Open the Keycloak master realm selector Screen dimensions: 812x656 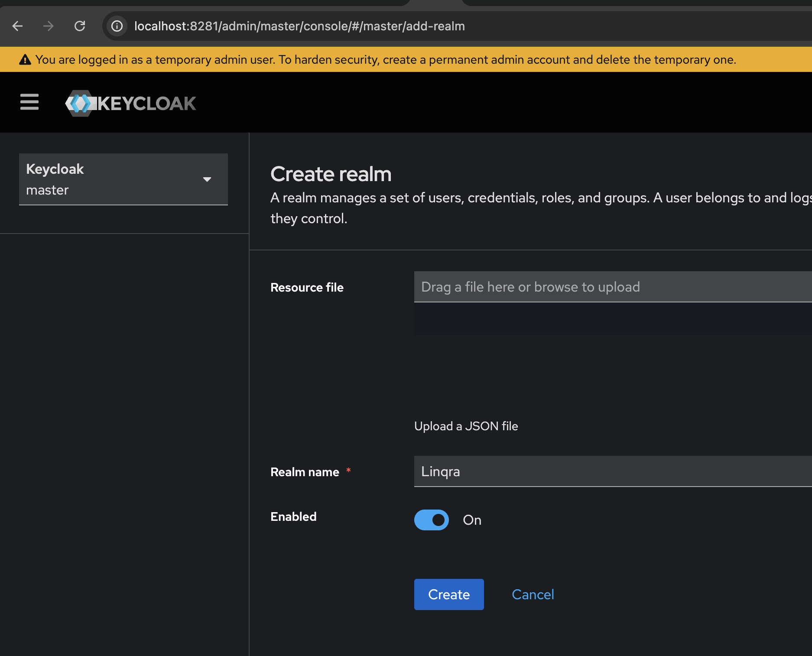pyautogui.click(x=123, y=179)
